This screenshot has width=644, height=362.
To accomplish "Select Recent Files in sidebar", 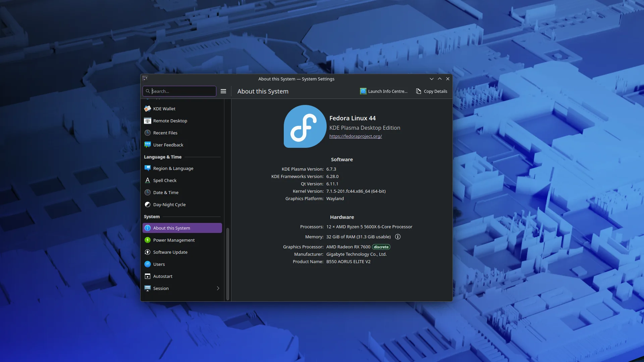I will (182, 133).
